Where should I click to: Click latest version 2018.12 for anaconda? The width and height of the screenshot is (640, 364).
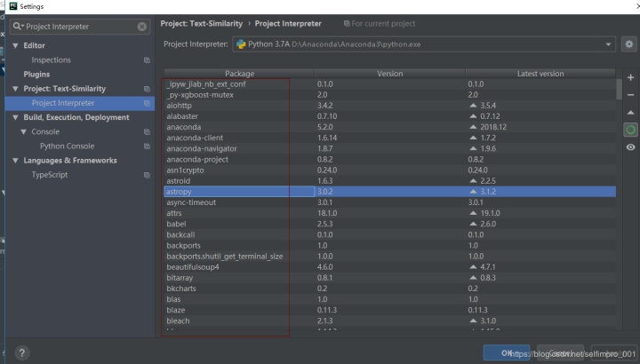coord(493,127)
